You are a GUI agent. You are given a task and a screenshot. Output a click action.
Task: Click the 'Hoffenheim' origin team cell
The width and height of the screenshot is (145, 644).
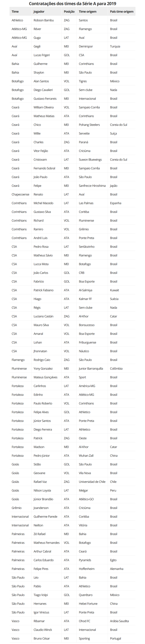click(86, 569)
